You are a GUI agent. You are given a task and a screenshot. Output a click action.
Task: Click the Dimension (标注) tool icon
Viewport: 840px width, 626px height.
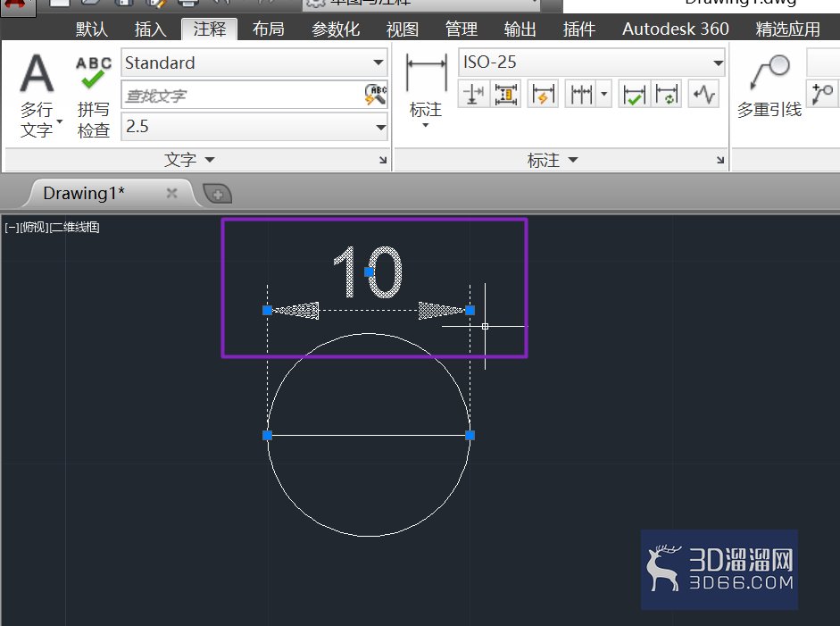pos(426,89)
